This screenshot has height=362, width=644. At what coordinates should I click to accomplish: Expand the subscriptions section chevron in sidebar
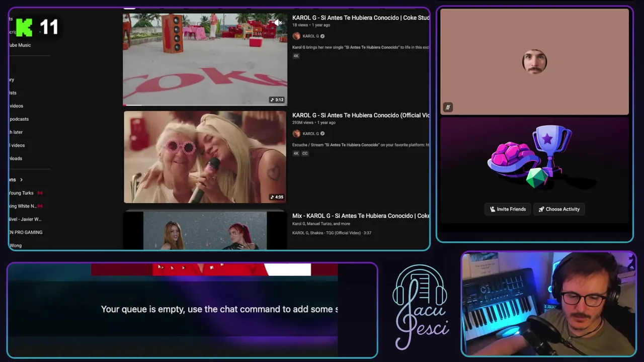(21, 180)
